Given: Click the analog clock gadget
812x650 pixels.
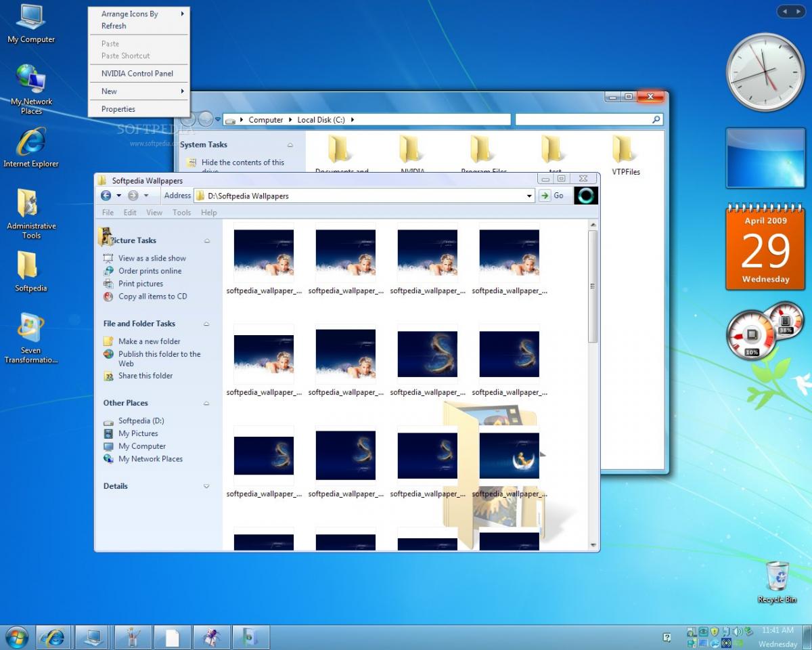Looking at the screenshot, I should pos(765,72).
